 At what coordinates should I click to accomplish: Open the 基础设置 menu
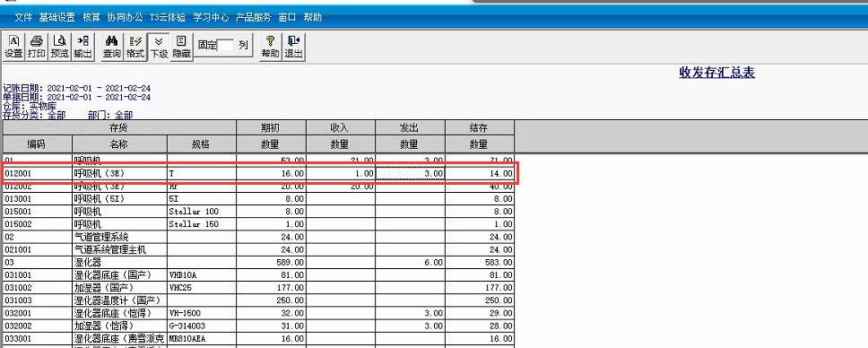[x=57, y=17]
